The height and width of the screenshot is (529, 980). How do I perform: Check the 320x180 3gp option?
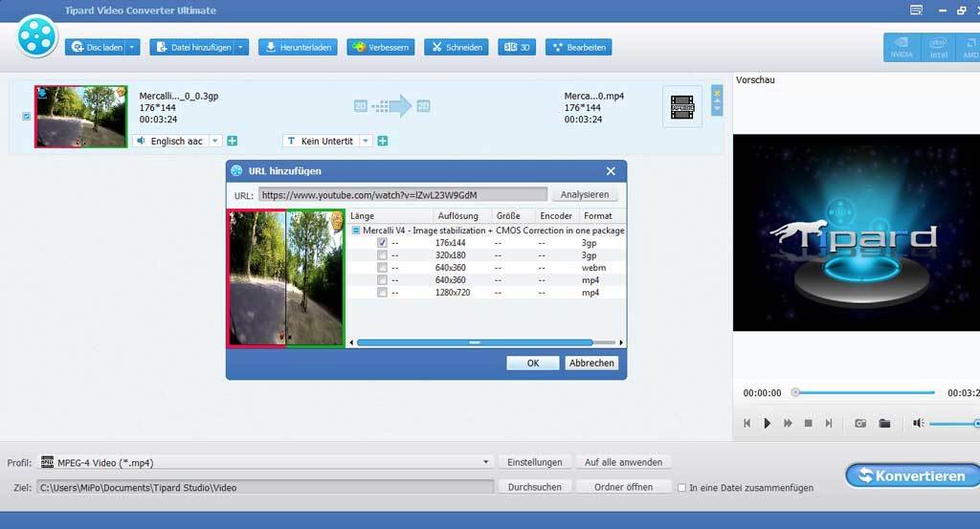[382, 255]
